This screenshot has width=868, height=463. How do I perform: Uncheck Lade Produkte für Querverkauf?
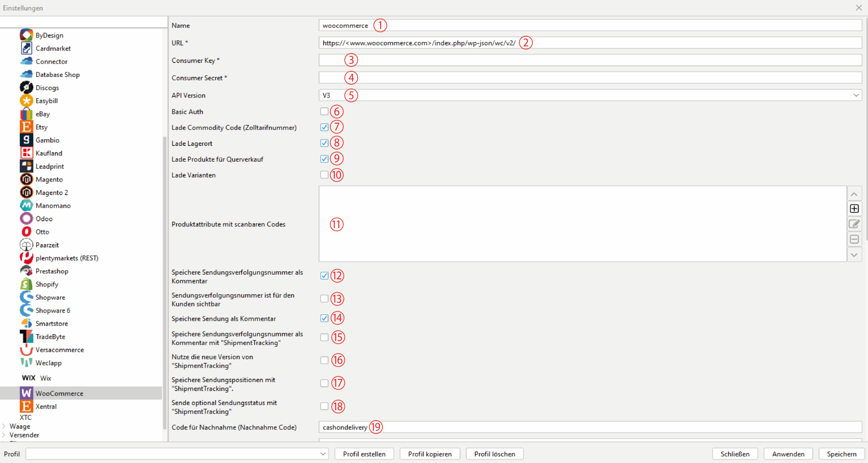(x=324, y=159)
